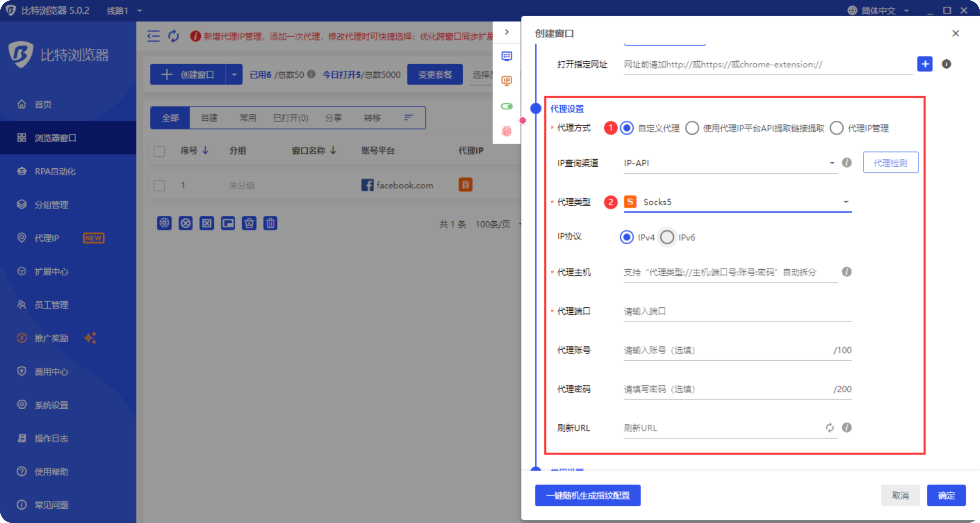Select the IPv6 radio button
This screenshot has width=980, height=523.
pyautogui.click(x=667, y=237)
